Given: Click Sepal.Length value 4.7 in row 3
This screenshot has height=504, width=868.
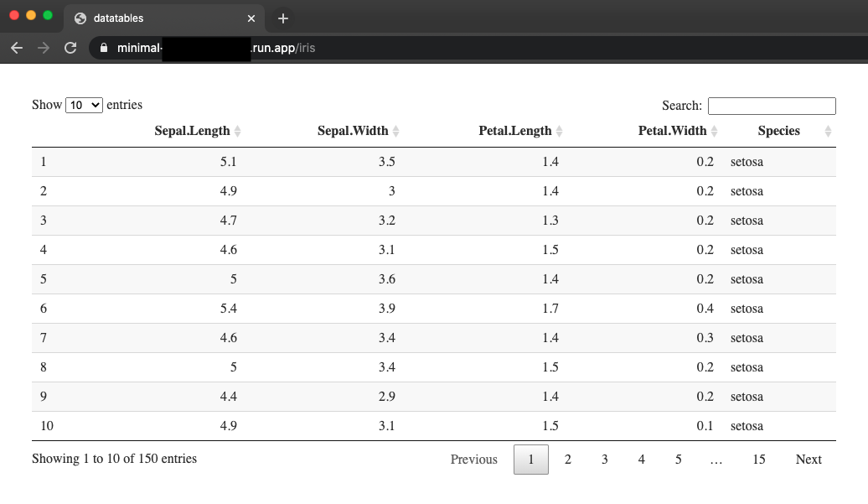Looking at the screenshot, I should [x=228, y=221].
